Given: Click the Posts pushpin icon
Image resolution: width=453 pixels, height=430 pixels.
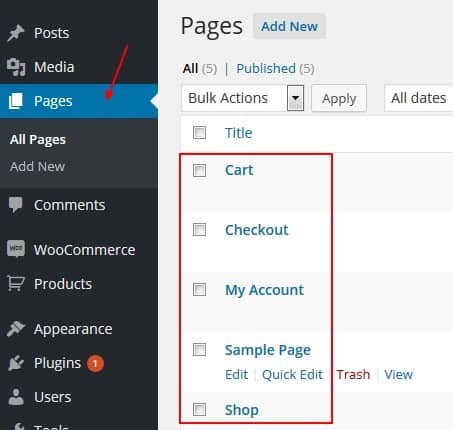Looking at the screenshot, I should pos(16,33).
